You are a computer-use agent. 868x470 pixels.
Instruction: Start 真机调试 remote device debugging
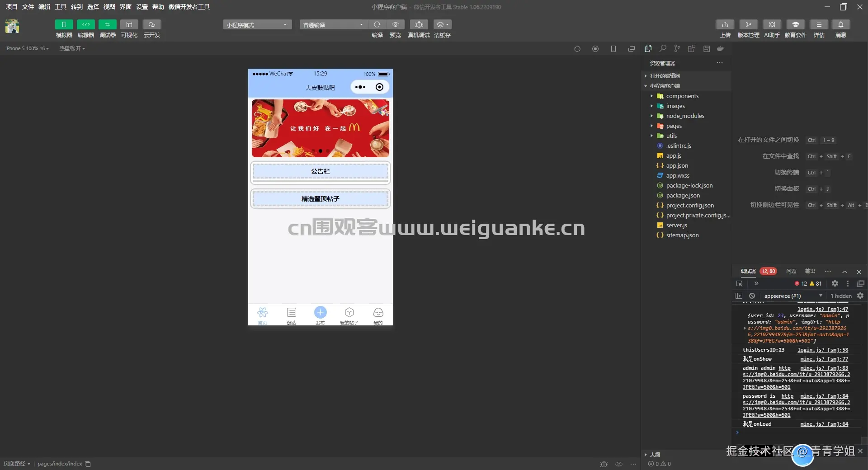(x=419, y=24)
